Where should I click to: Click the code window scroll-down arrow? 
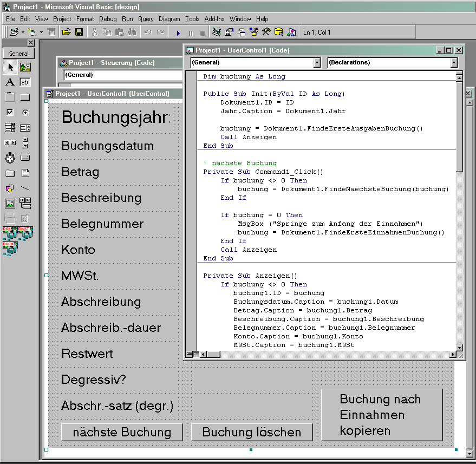coord(460,348)
